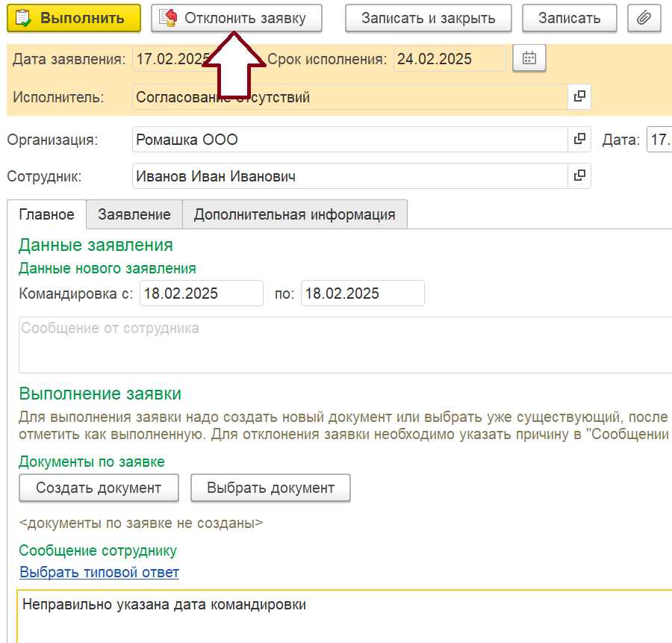Click the Создать документ button
This screenshot has width=672, height=643.
(x=99, y=488)
